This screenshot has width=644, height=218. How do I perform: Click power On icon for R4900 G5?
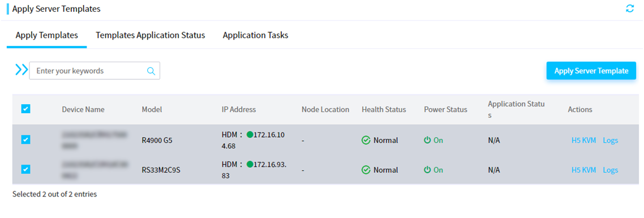(x=428, y=140)
